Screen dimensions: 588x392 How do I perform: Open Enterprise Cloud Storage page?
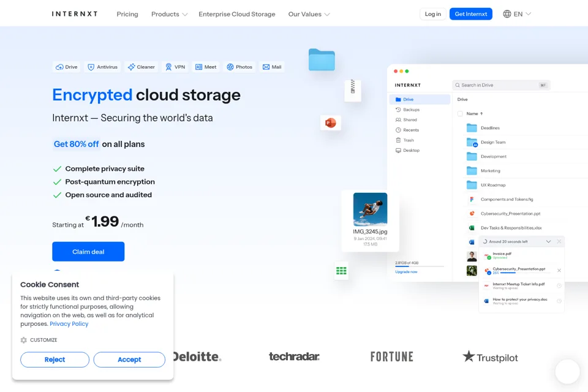coord(237,14)
